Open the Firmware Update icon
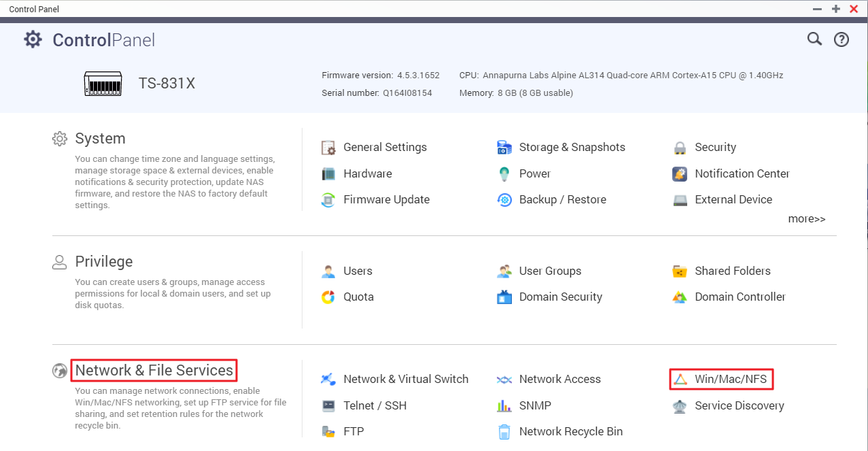The height and width of the screenshot is (451, 868). (328, 200)
